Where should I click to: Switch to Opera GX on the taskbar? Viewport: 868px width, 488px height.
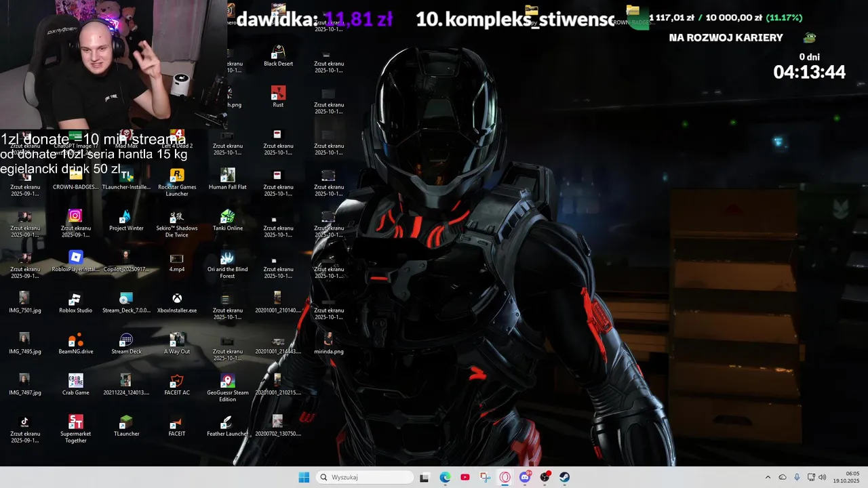[505, 477]
